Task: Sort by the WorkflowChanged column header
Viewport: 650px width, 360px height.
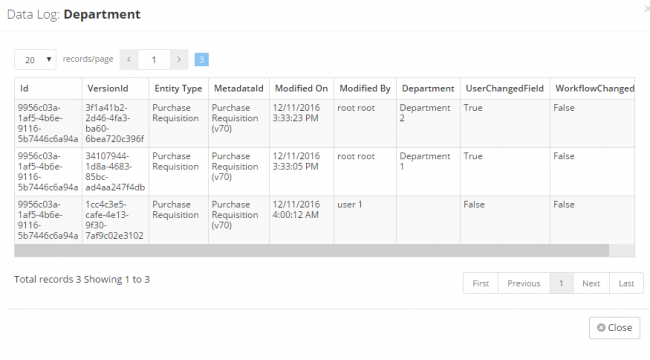Action: [x=593, y=88]
